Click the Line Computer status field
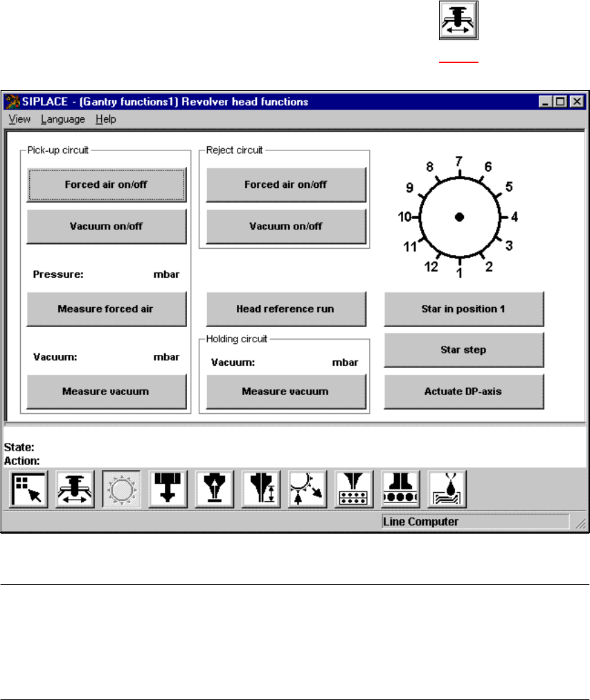The width and height of the screenshot is (590, 700). point(475,521)
